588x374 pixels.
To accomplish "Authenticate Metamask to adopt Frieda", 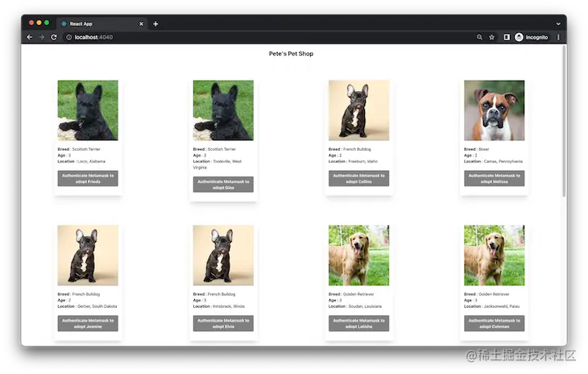I will [x=88, y=179].
